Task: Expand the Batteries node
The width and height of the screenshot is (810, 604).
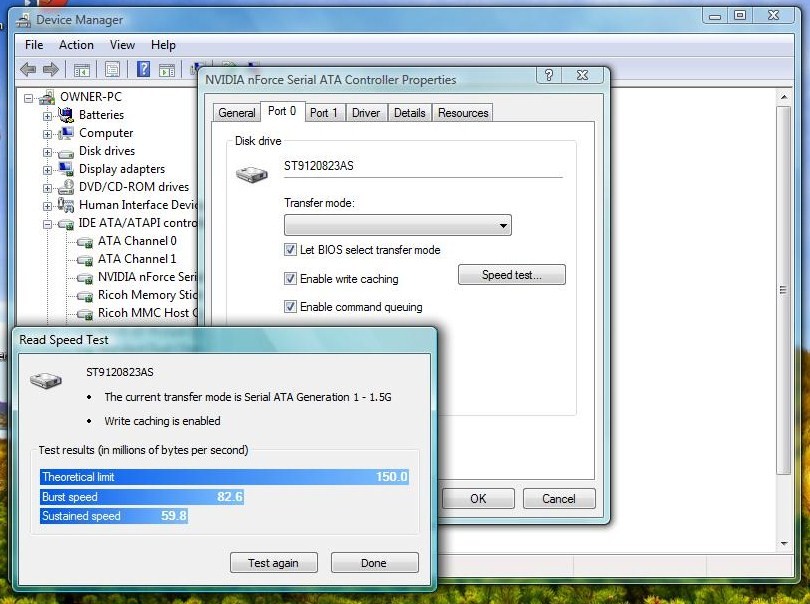Action: pos(47,116)
